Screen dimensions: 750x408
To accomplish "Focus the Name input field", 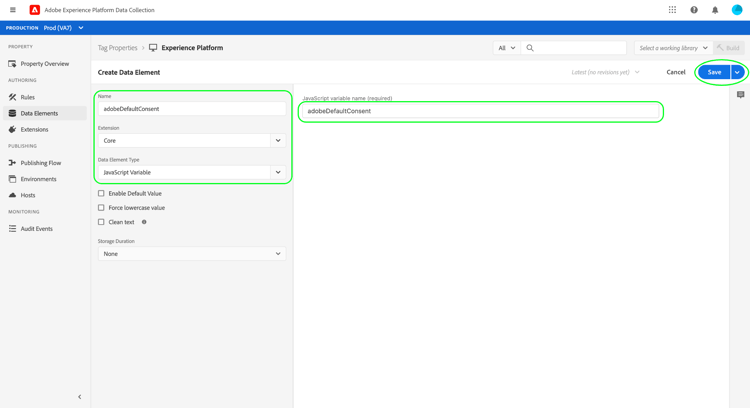I will [192, 109].
